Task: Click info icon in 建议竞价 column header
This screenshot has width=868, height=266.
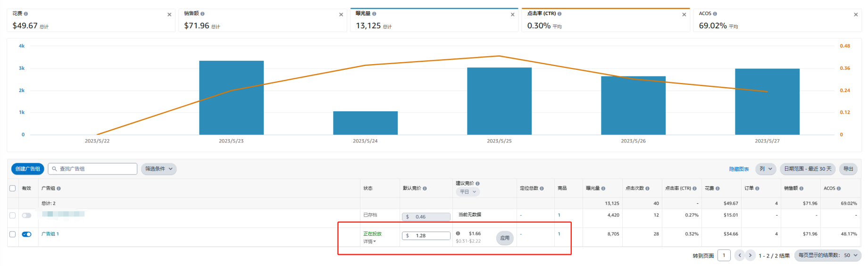Action: pyautogui.click(x=477, y=183)
